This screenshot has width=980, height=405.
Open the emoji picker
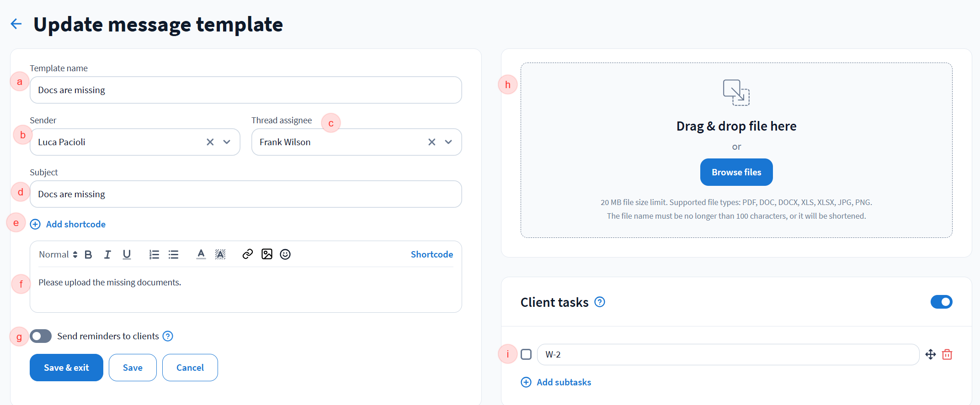(x=285, y=254)
